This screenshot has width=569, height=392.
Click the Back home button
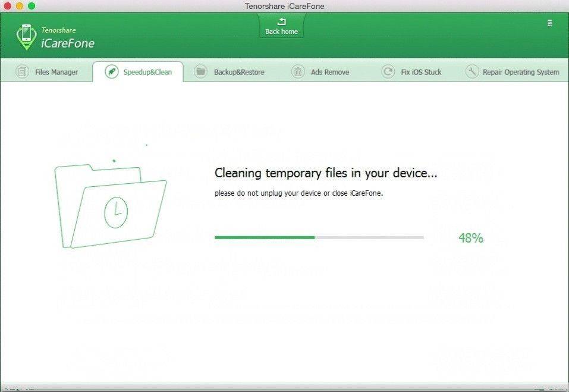[x=281, y=26]
